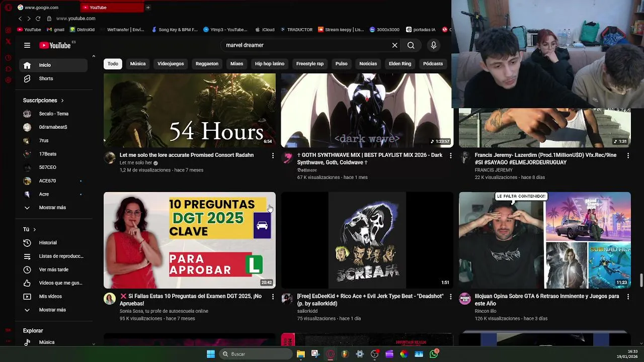Clear the search query with the X
The width and height of the screenshot is (644, 362).
point(395,45)
